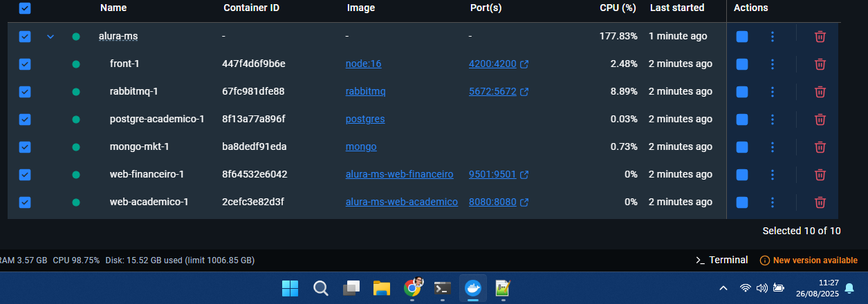
Task: Stop the postgre-academico-1 container
Action: pos(742,120)
